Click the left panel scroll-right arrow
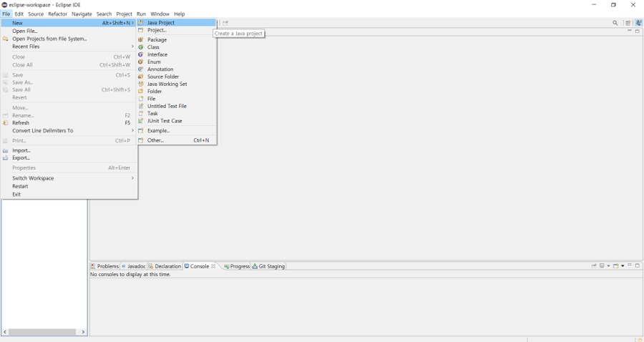This screenshot has height=342, width=644. (x=83, y=332)
